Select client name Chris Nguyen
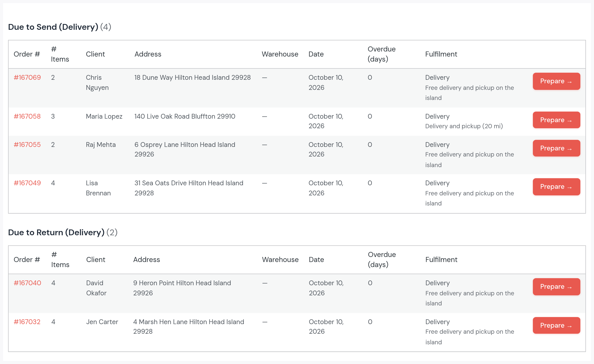 click(97, 83)
